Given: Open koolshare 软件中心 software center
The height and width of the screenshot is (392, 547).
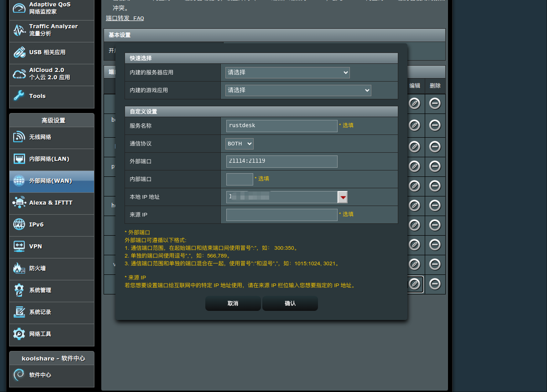Looking at the screenshot, I should 52,375.
